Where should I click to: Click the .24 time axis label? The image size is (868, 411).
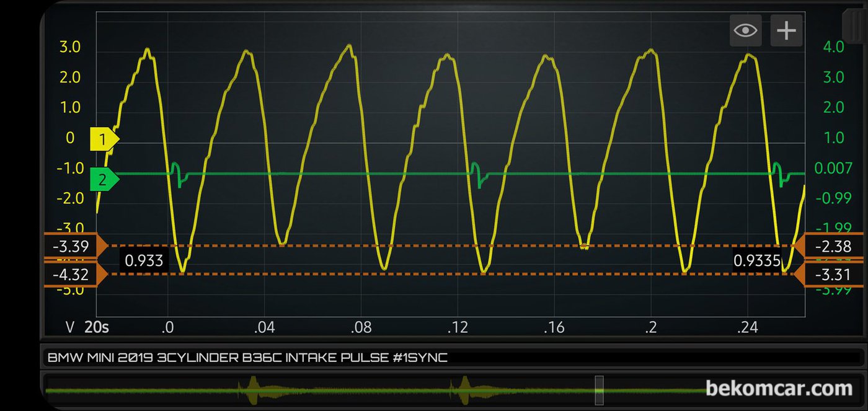tap(748, 327)
